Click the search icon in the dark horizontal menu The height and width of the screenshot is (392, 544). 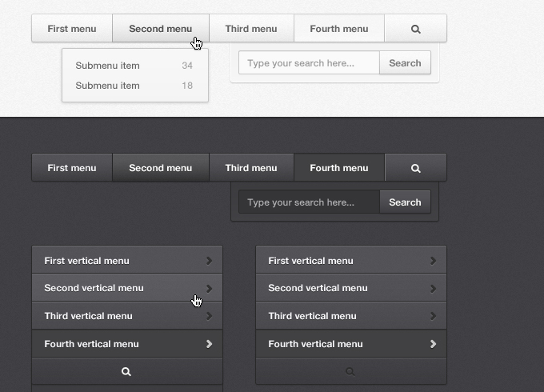(415, 168)
